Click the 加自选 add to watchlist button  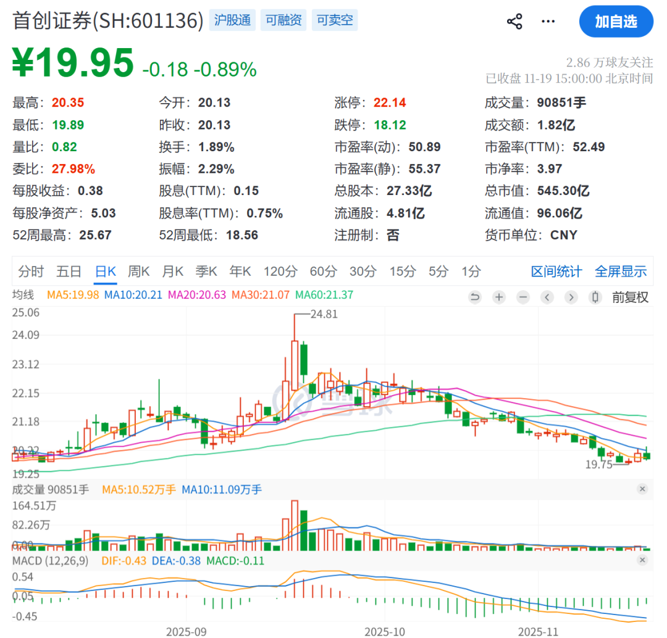pyautogui.click(x=616, y=21)
